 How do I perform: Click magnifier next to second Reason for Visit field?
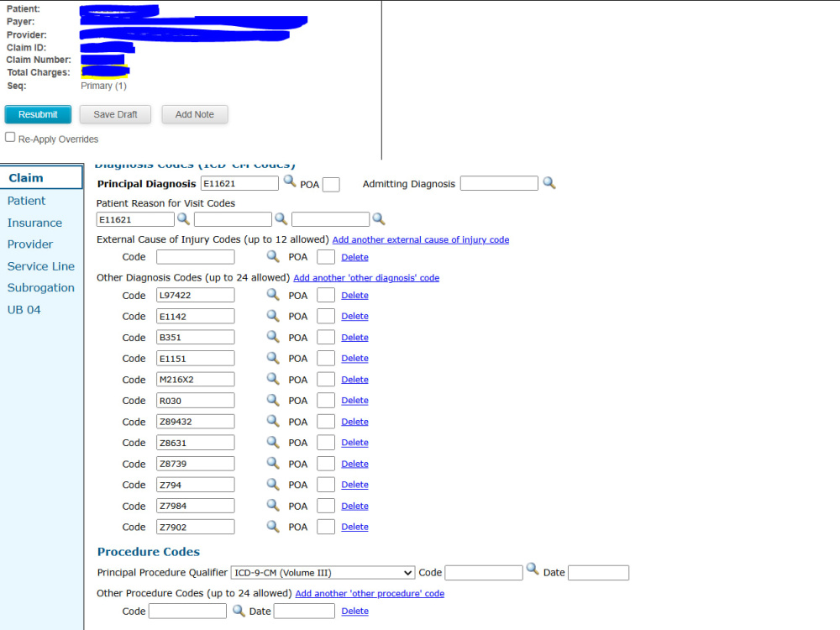click(281, 219)
